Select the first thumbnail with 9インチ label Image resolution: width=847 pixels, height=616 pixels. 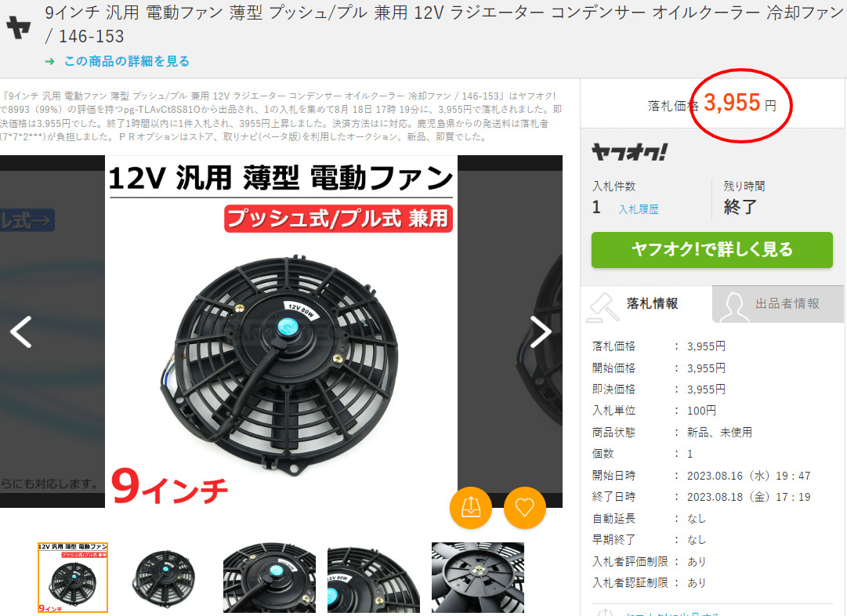point(73,578)
